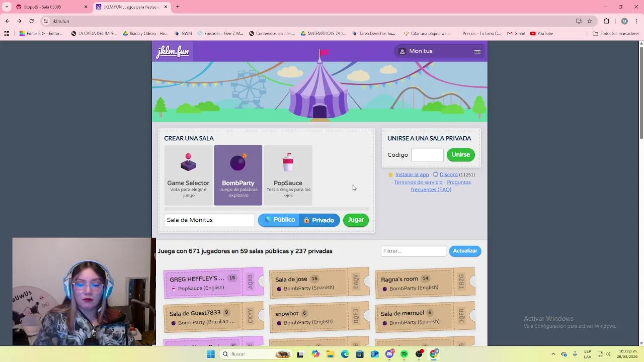Open Iliada y Odisea bookmark

tap(145, 34)
